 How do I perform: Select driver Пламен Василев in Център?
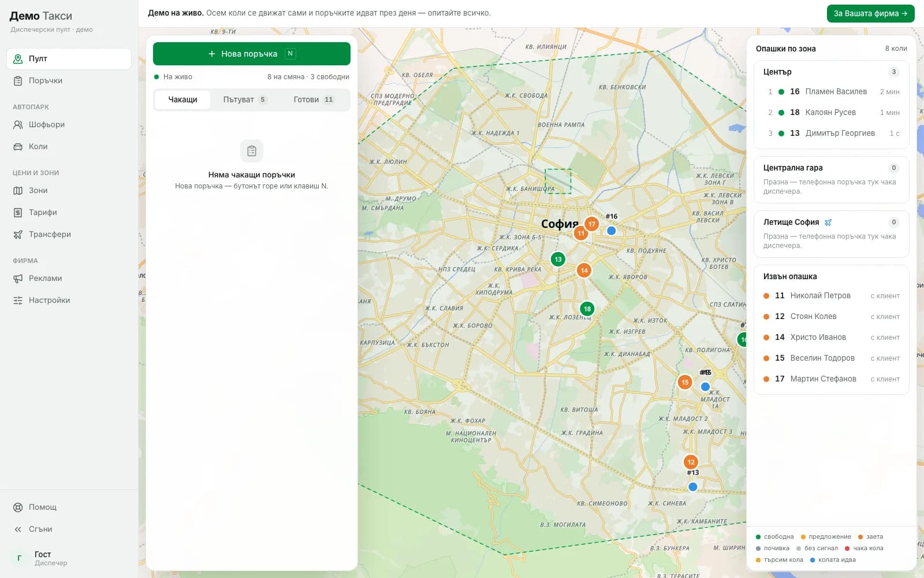(x=832, y=91)
